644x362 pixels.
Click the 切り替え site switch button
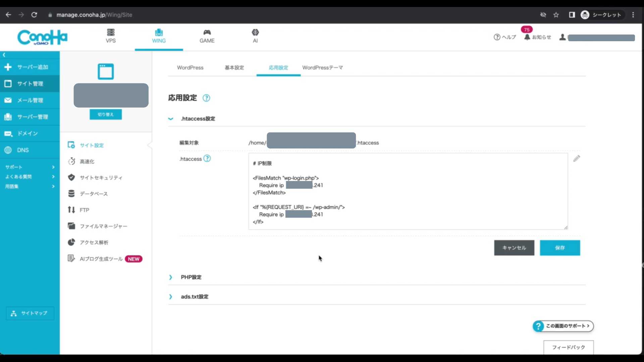tap(106, 114)
